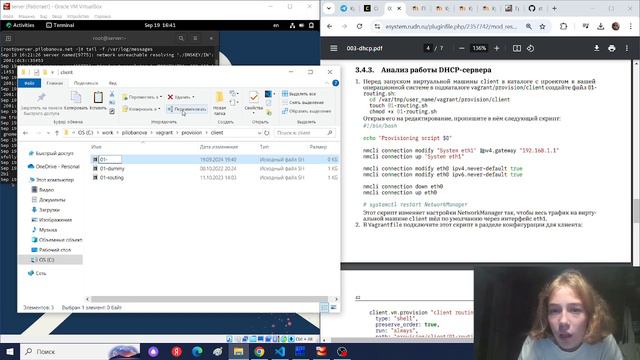Viewport: 640px width, 360px height.
Task: Open This PC (Этот компьютер) in sidebar
Action: pos(54,180)
